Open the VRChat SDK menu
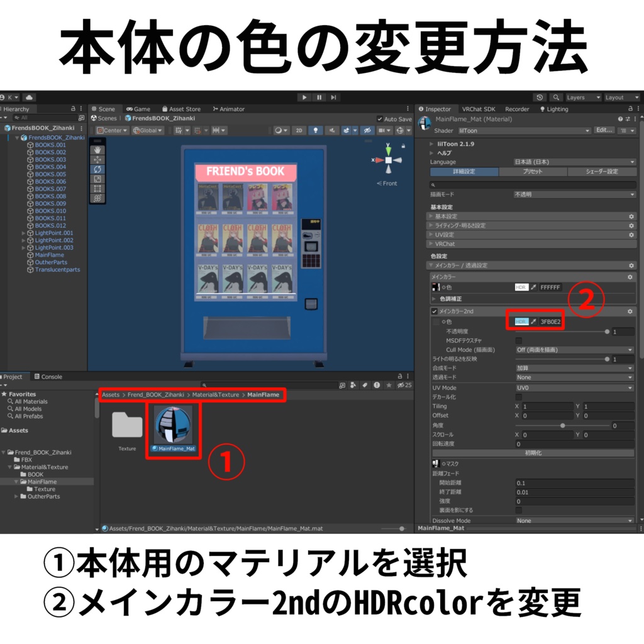 coord(479,109)
